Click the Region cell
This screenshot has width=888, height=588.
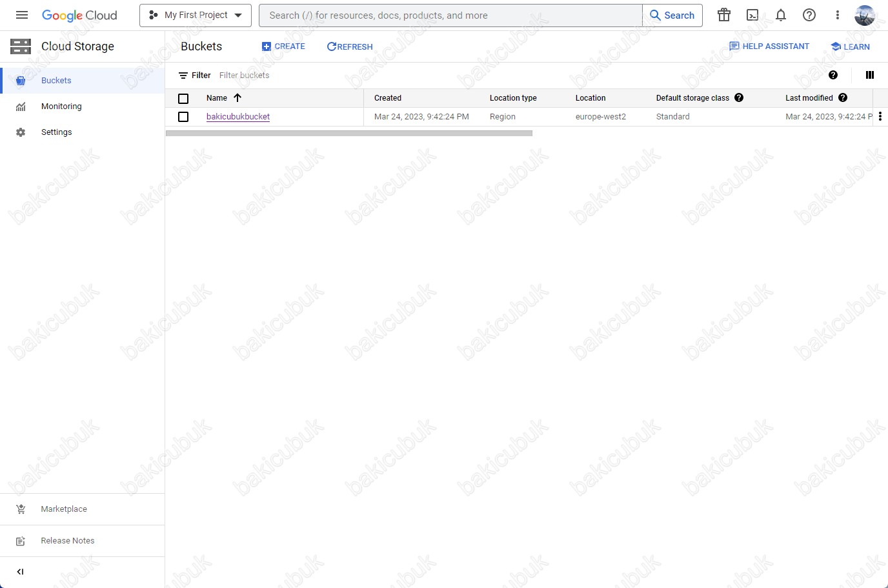click(503, 117)
